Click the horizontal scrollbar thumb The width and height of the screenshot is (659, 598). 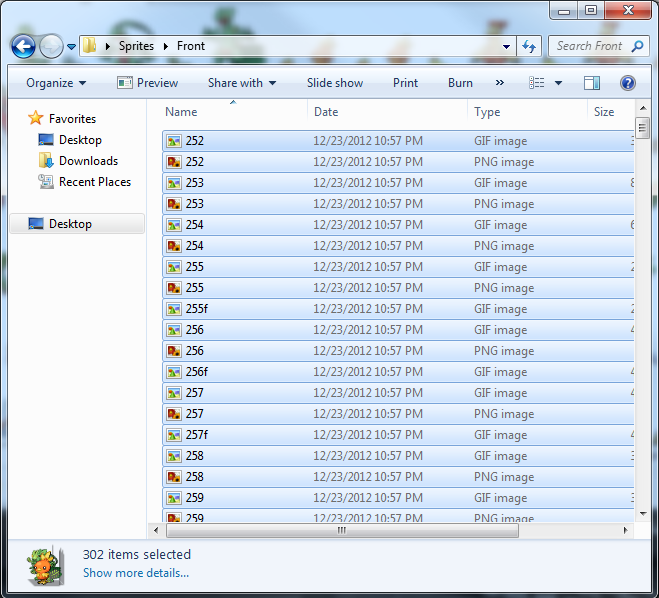click(340, 531)
